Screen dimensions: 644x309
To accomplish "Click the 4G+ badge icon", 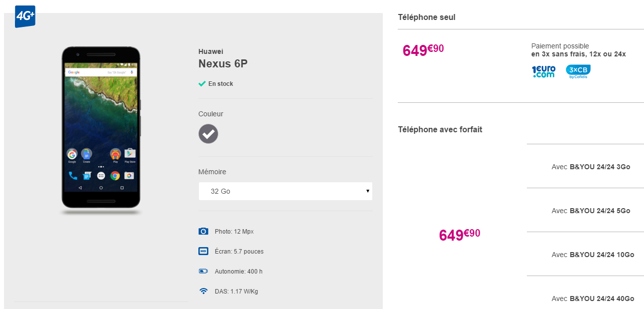I will pos(25,16).
